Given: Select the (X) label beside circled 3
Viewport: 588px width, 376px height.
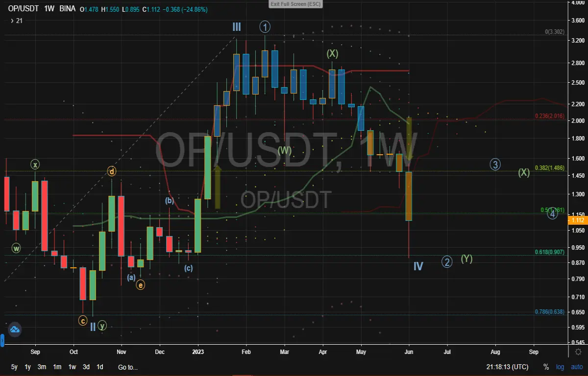Looking at the screenshot, I should (524, 172).
